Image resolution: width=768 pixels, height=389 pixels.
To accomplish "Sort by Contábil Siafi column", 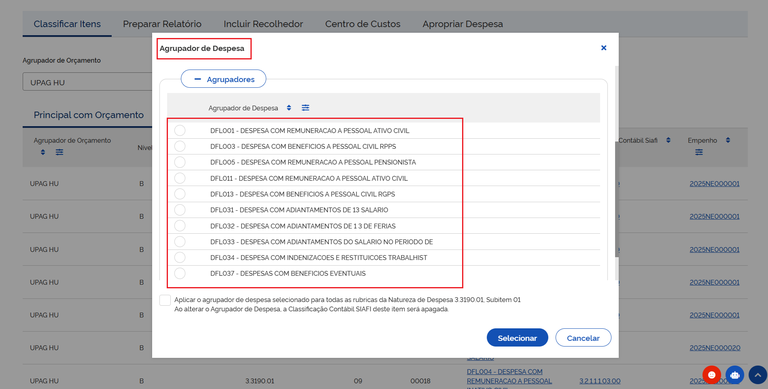I will coord(668,141).
